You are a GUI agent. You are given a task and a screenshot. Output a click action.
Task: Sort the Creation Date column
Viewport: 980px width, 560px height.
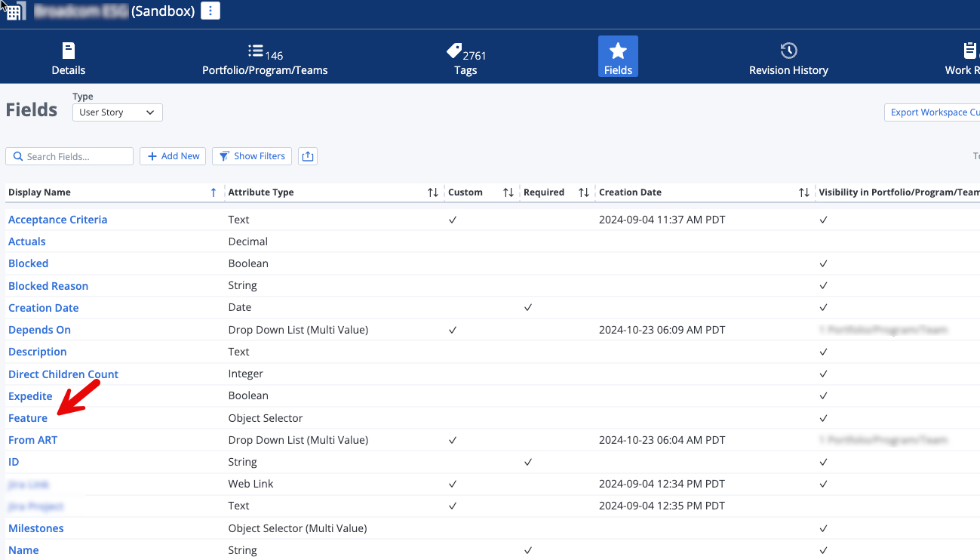tap(804, 192)
